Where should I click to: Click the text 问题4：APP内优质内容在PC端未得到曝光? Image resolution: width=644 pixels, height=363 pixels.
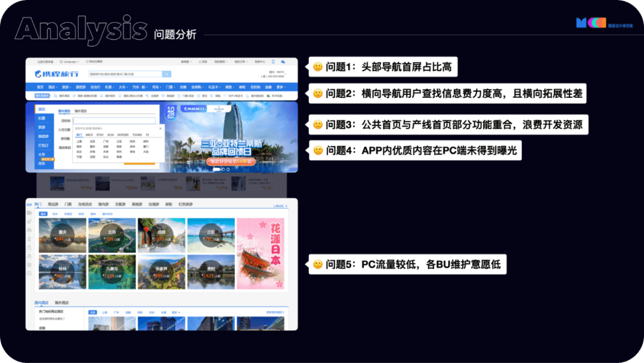421,150
